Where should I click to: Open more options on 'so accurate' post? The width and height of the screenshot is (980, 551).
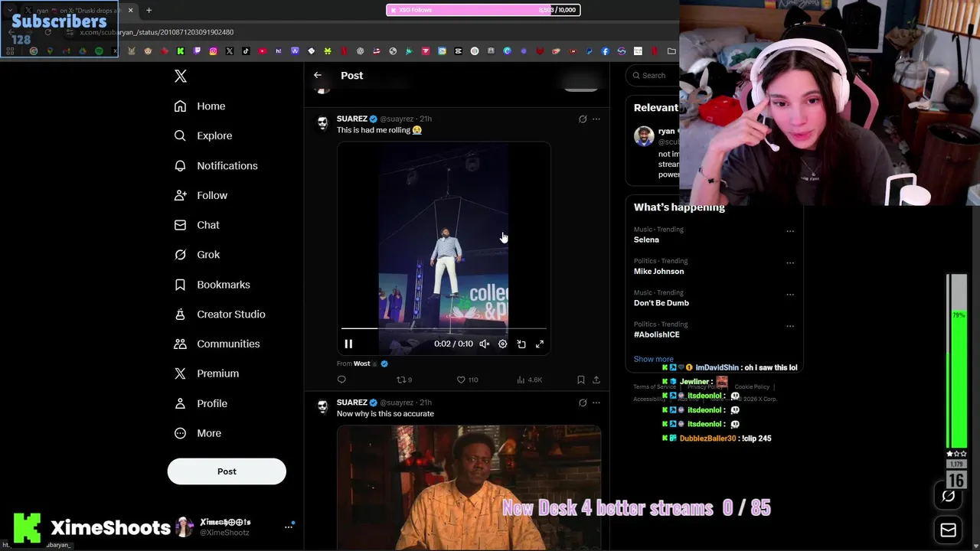596,403
